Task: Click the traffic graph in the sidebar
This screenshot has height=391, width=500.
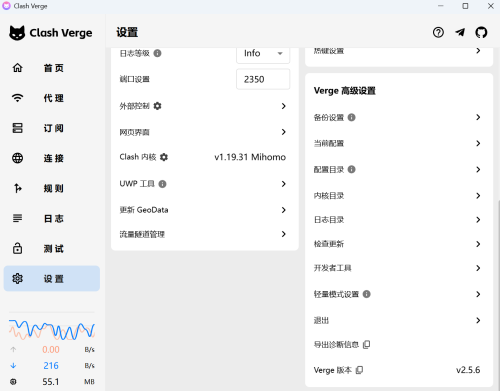Action: click(52, 330)
